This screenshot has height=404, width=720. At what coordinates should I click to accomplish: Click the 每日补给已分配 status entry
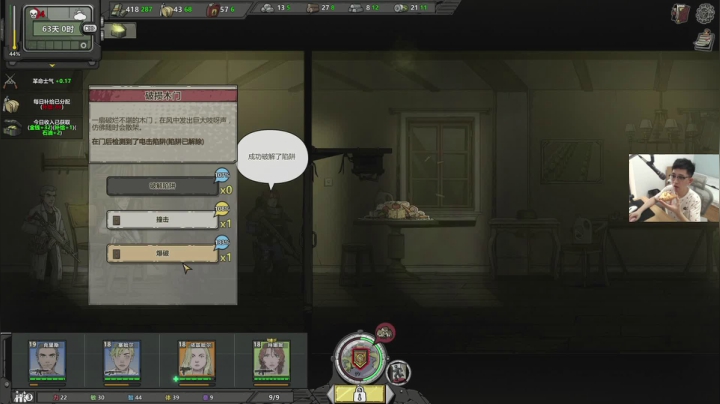51,104
